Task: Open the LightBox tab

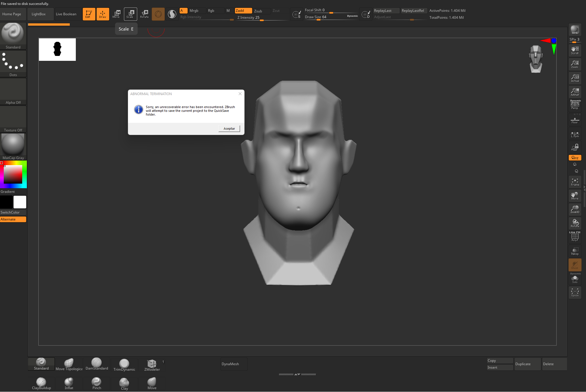Action: pos(39,14)
